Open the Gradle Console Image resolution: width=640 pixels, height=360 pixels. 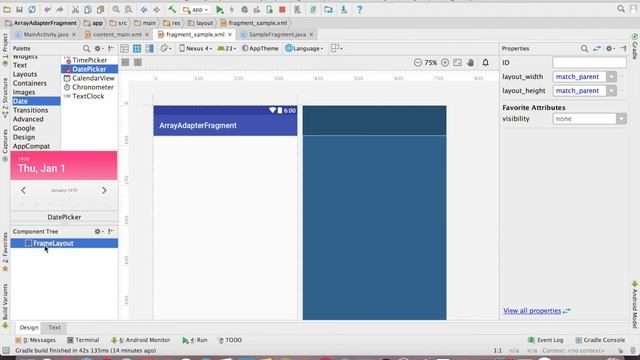[x=600, y=340]
